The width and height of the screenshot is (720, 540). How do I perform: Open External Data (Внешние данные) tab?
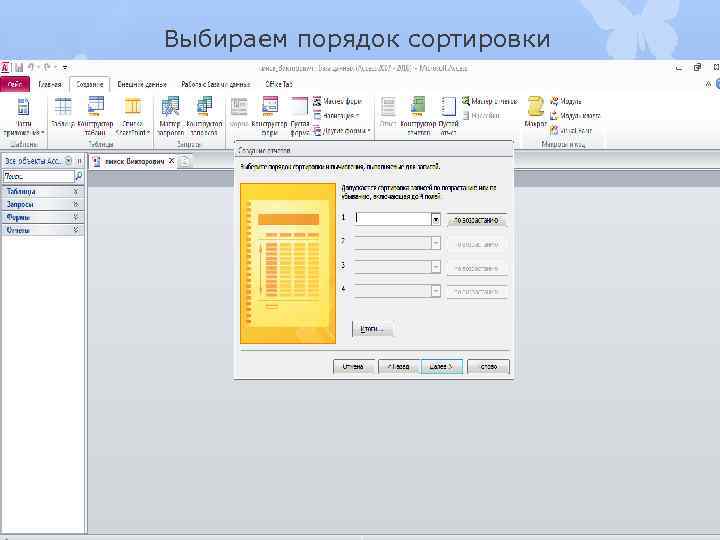(x=142, y=84)
